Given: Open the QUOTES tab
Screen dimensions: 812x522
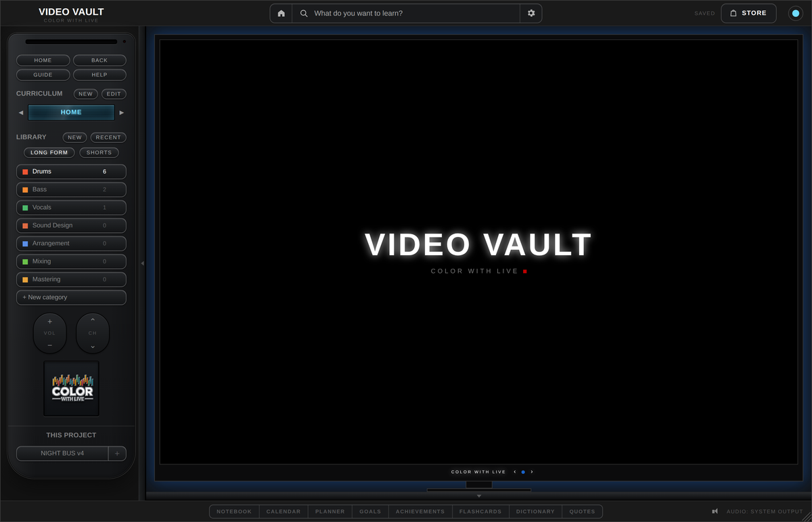Looking at the screenshot, I should coord(582,512).
